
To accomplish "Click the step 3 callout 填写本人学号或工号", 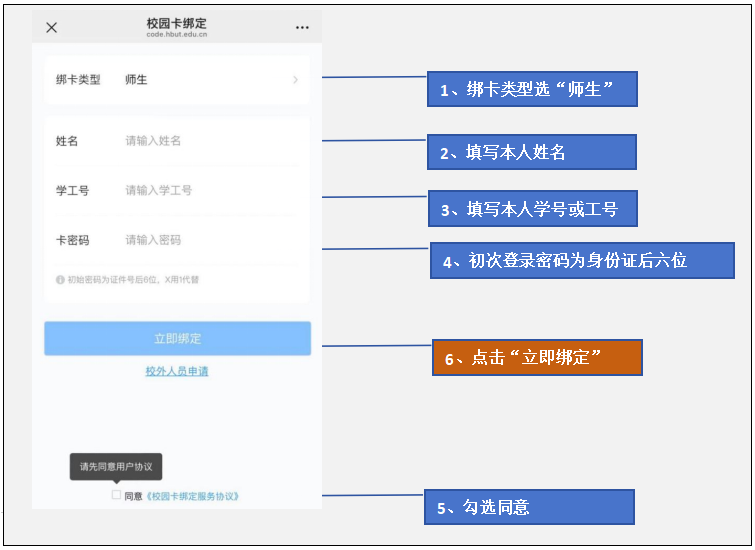I will 532,209.
